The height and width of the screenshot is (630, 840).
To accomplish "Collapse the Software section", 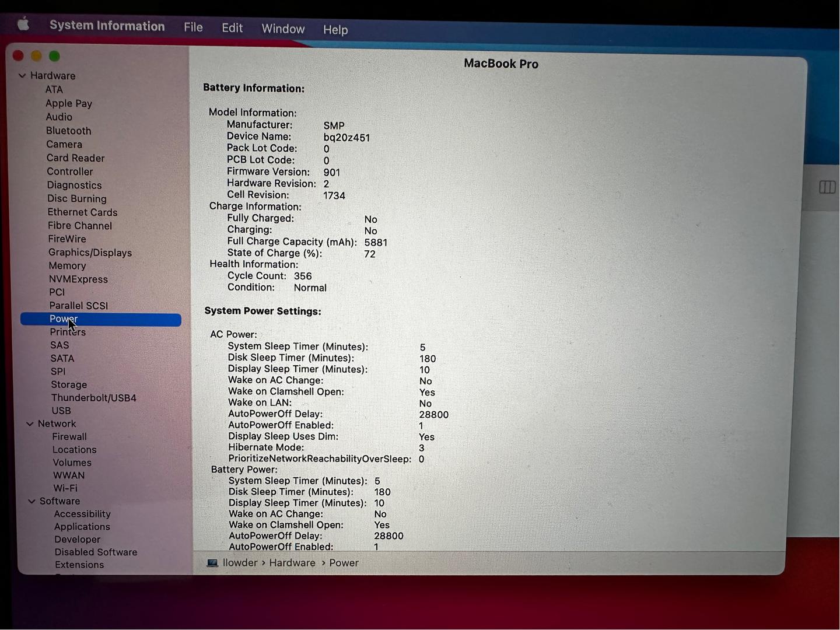I will (x=32, y=501).
